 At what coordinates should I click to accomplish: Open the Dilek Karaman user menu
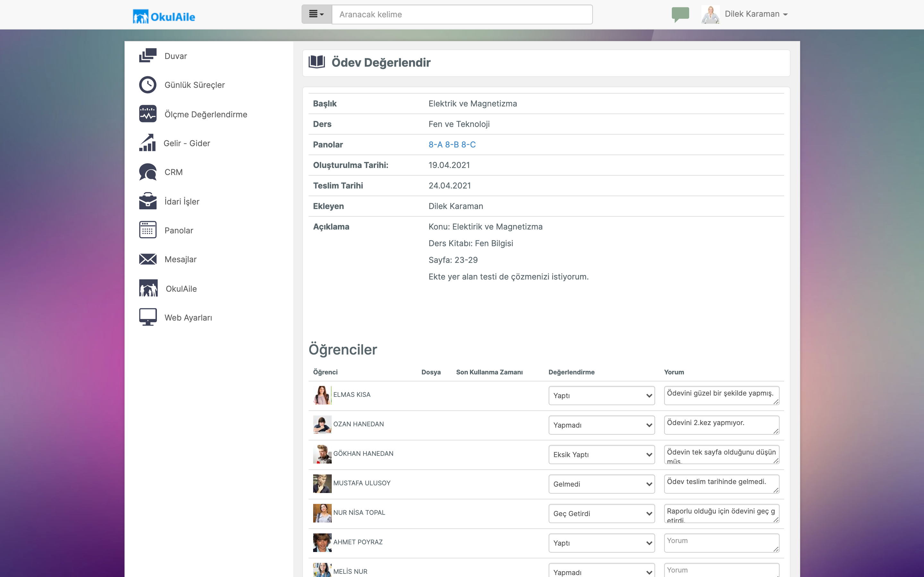pyautogui.click(x=755, y=14)
